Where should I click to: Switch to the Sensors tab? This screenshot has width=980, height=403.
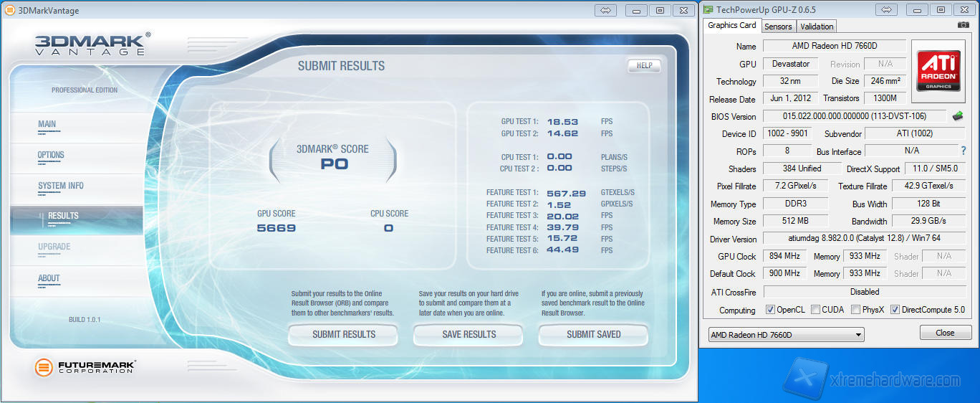pos(778,27)
